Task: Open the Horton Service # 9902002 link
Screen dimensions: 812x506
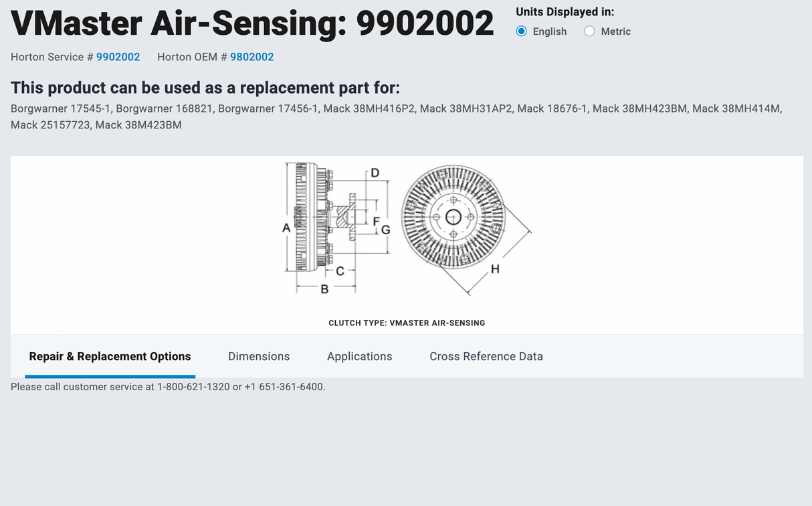Action: click(118, 57)
